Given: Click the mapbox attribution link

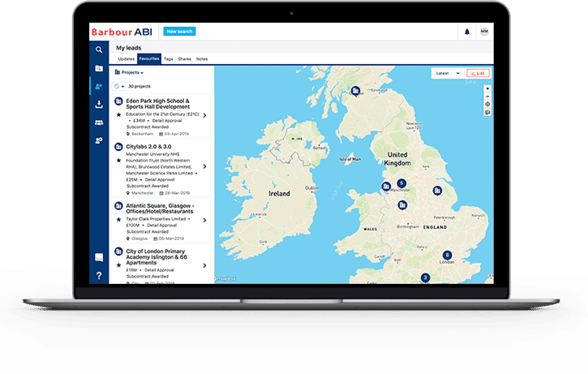Looking at the screenshot, I should tap(226, 278).
